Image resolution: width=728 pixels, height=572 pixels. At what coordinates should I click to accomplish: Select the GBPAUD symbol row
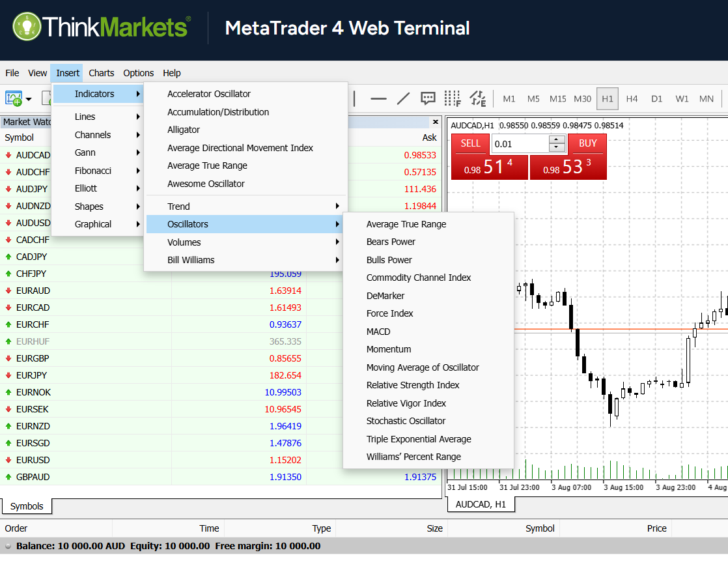221,477
